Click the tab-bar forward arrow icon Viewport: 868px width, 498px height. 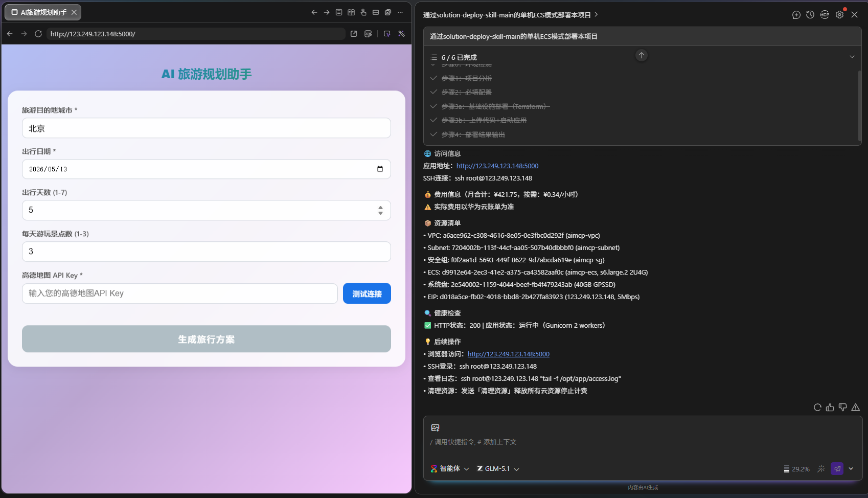tap(327, 12)
